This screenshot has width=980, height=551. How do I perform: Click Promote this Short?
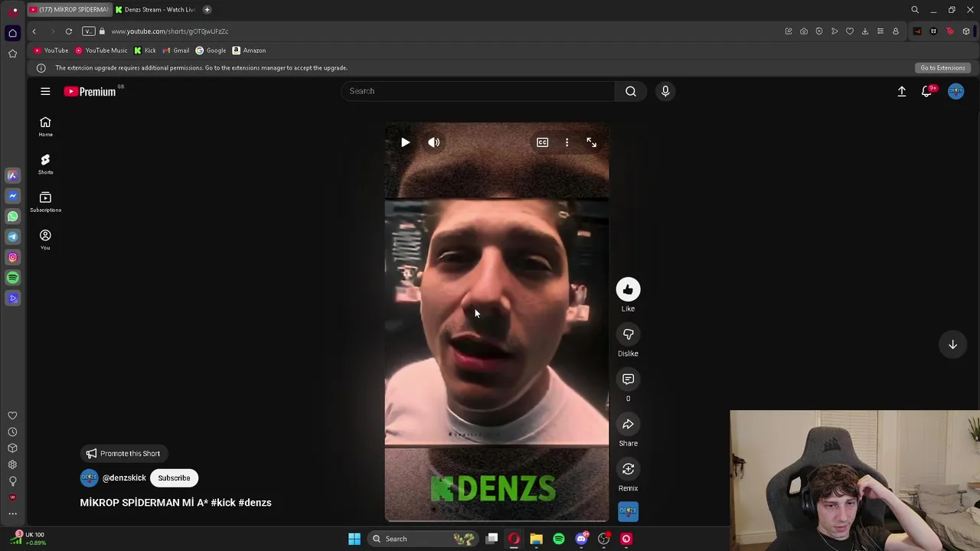coord(123,454)
